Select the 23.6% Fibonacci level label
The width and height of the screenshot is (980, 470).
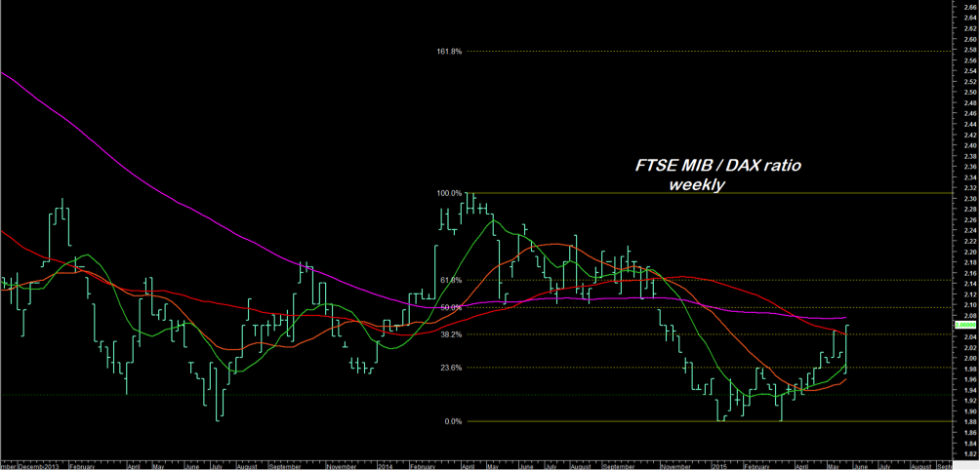[x=451, y=369]
